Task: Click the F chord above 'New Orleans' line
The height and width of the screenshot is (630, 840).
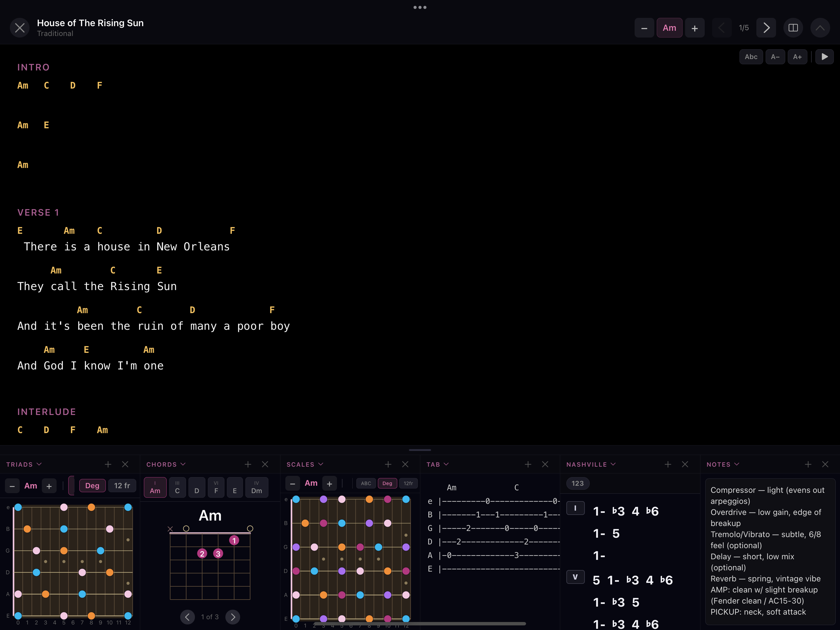Action: (232, 231)
